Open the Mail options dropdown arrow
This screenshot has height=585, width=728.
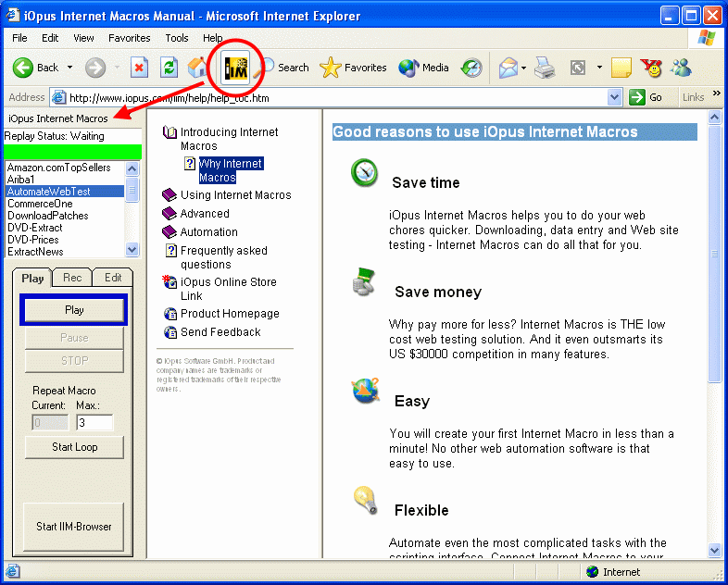click(x=523, y=68)
